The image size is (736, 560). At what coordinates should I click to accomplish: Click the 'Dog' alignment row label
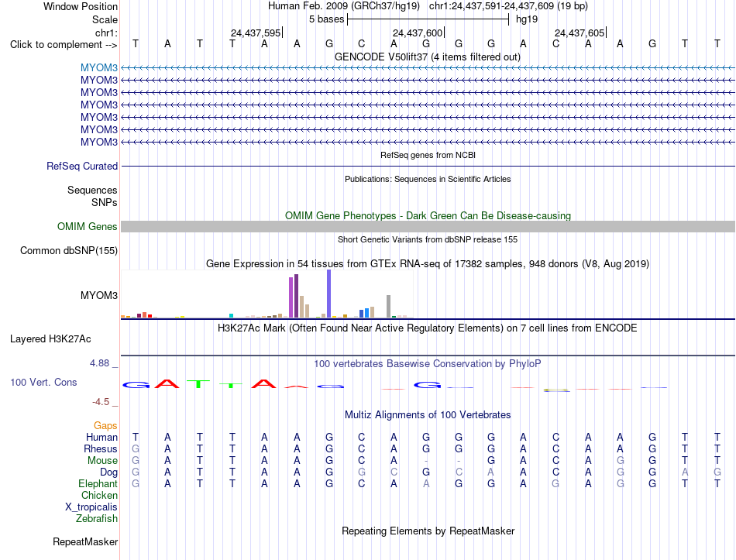coord(109,472)
